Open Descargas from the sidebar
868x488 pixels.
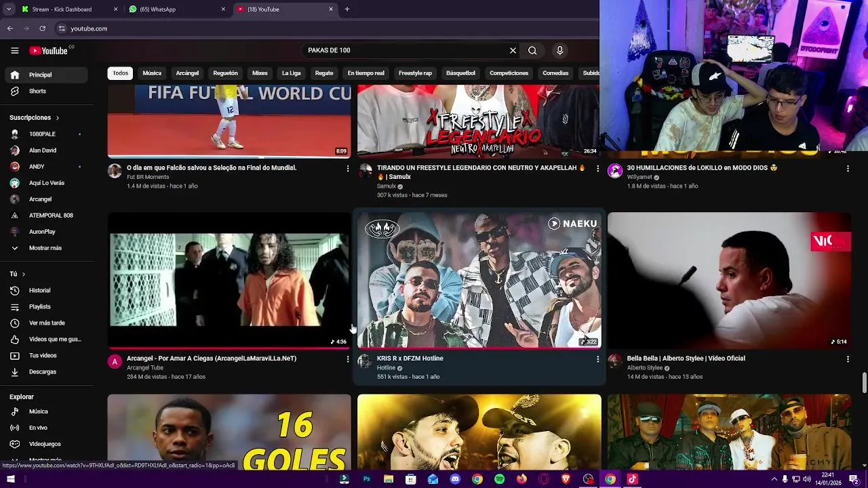click(47, 372)
